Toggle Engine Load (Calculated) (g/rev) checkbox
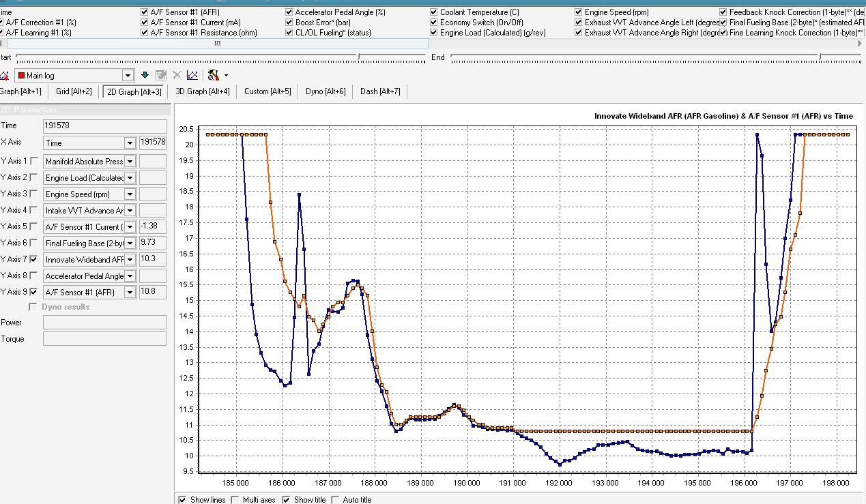The image size is (866, 504). click(434, 33)
